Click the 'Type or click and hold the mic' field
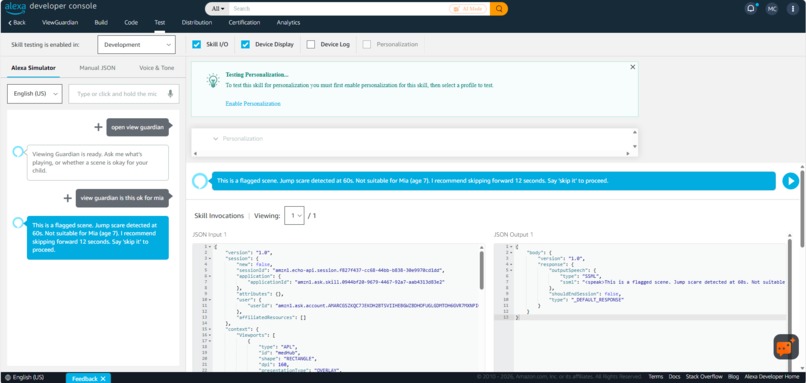Screen dimensions: 806x383 pos(124,94)
